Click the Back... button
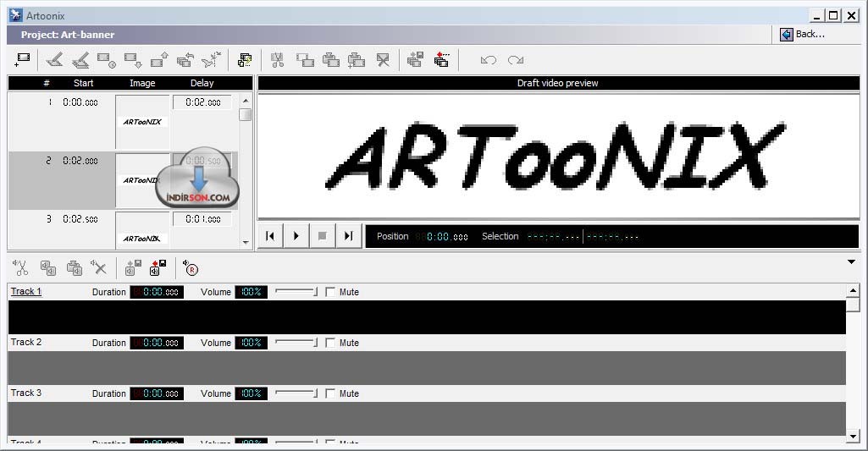 [x=804, y=35]
